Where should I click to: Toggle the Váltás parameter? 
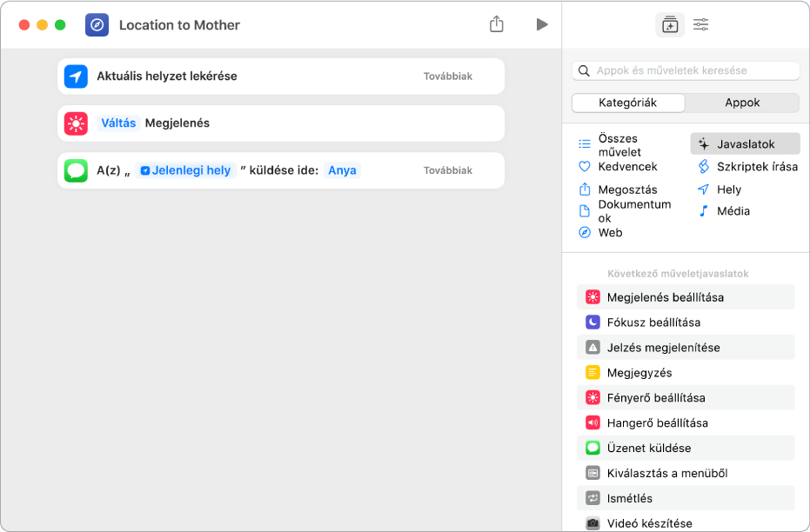(x=118, y=123)
